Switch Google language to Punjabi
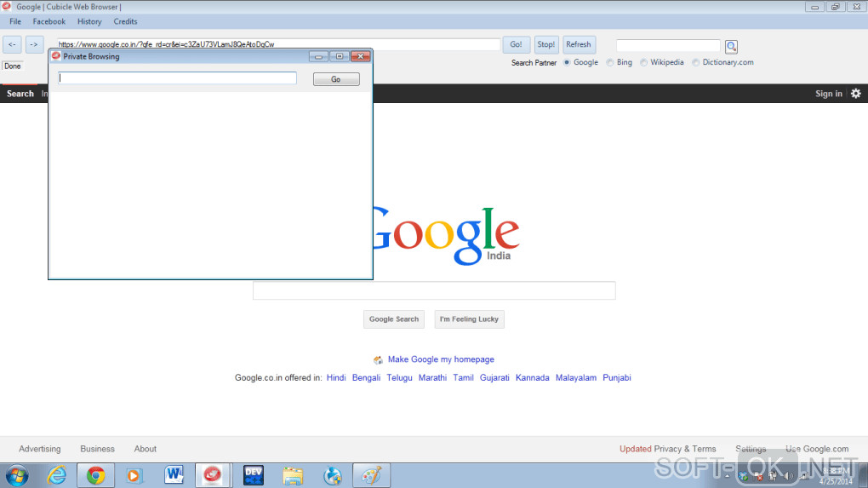Viewport: 868px width, 488px height. [x=617, y=378]
